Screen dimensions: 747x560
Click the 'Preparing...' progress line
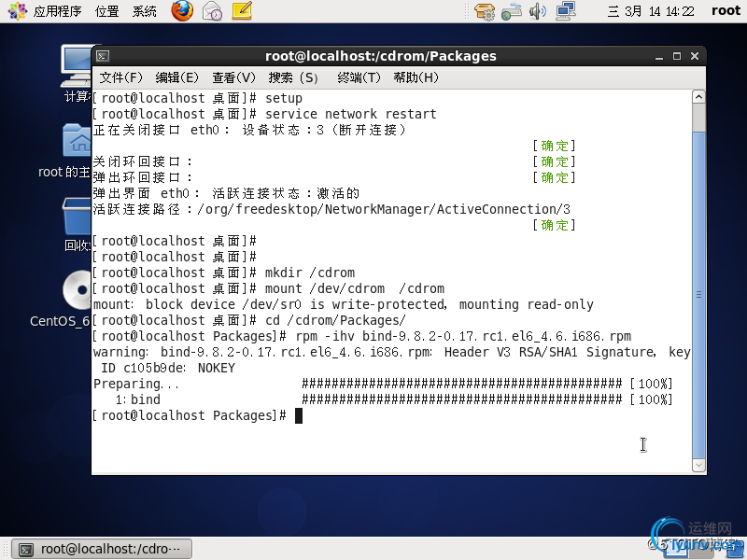(x=383, y=384)
